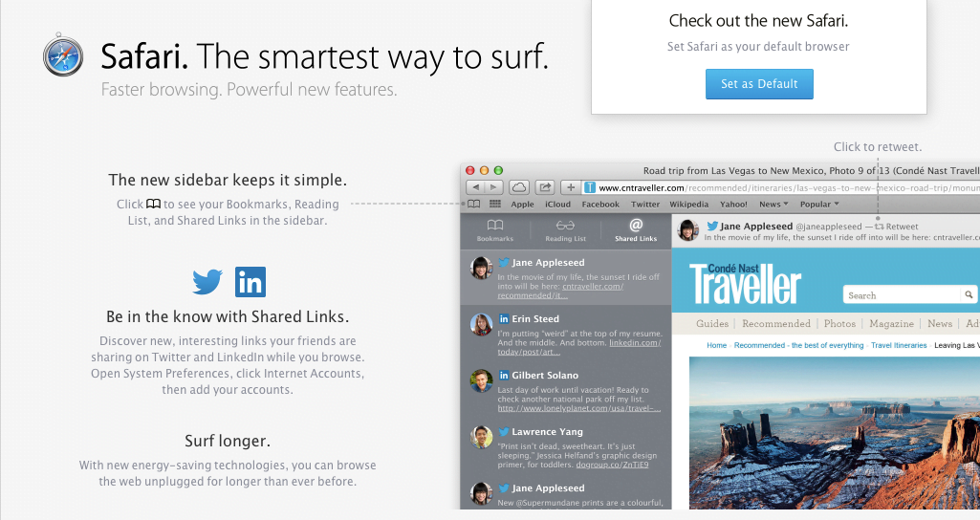Open the Magazine menu on Traveller
980x520 pixels.
point(891,323)
